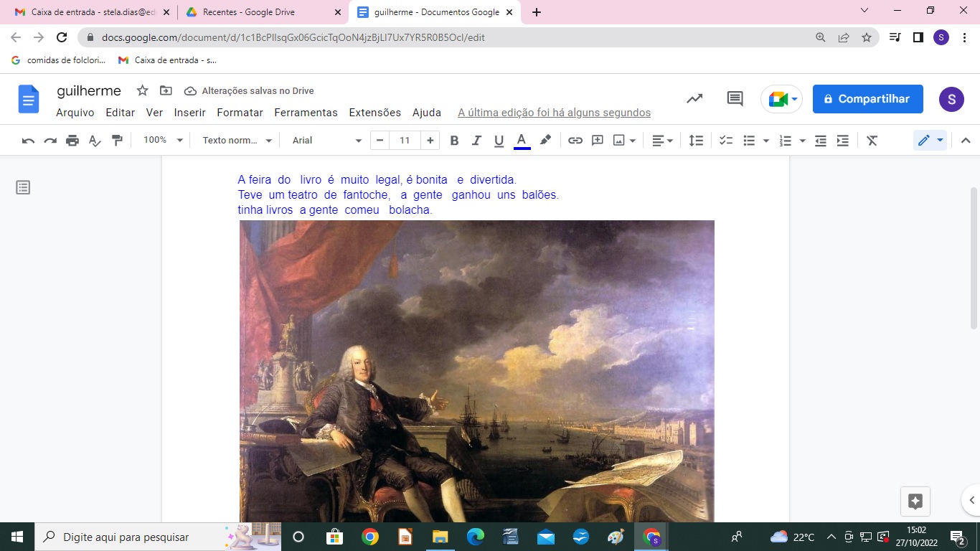980x551 pixels.
Task: Show the side panel arrow
Action: tap(971, 501)
